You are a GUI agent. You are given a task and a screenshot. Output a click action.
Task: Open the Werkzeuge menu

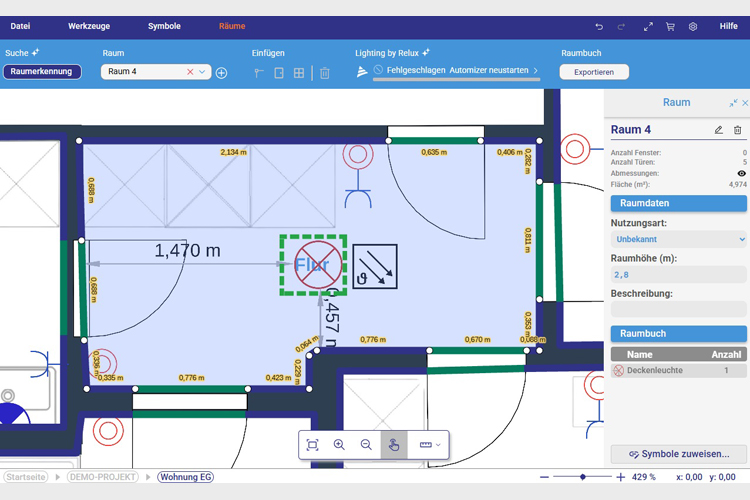(x=89, y=26)
